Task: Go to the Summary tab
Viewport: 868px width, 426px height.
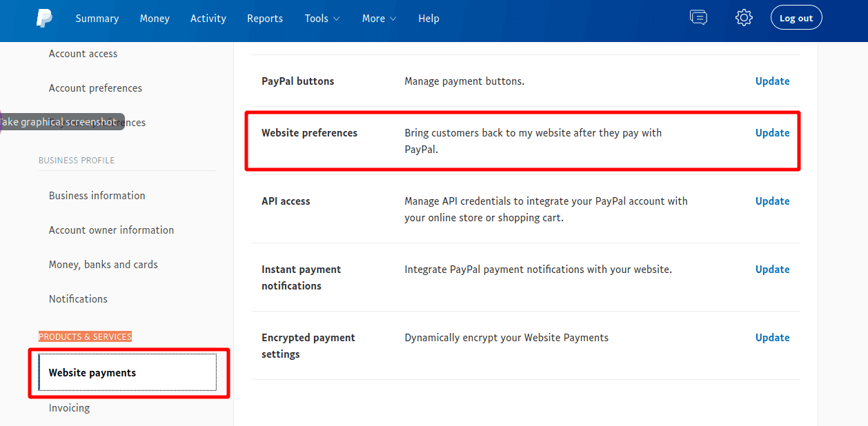Action: [97, 19]
